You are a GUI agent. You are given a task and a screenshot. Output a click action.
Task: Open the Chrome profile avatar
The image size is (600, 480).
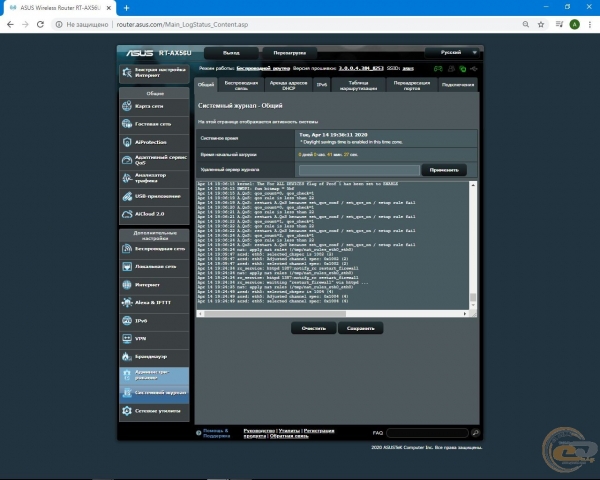[x=574, y=24]
